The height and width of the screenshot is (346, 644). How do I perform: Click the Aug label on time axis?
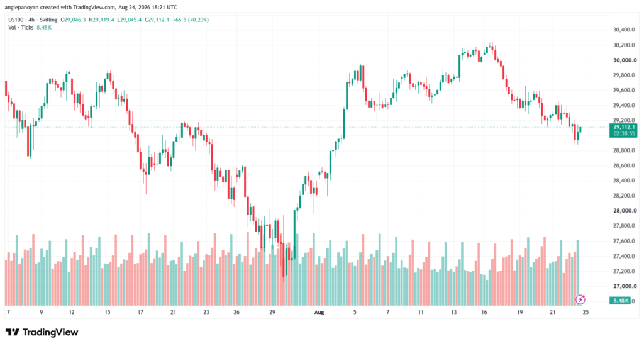tap(319, 312)
